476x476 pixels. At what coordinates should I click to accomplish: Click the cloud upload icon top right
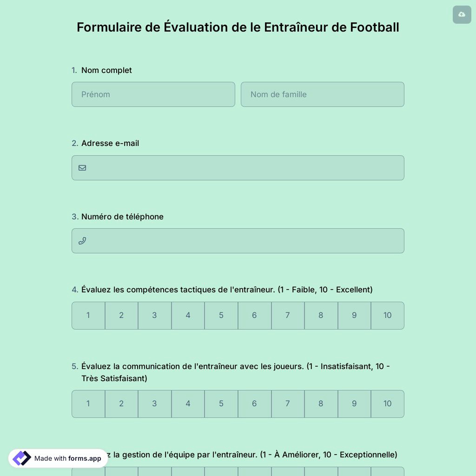461,14
